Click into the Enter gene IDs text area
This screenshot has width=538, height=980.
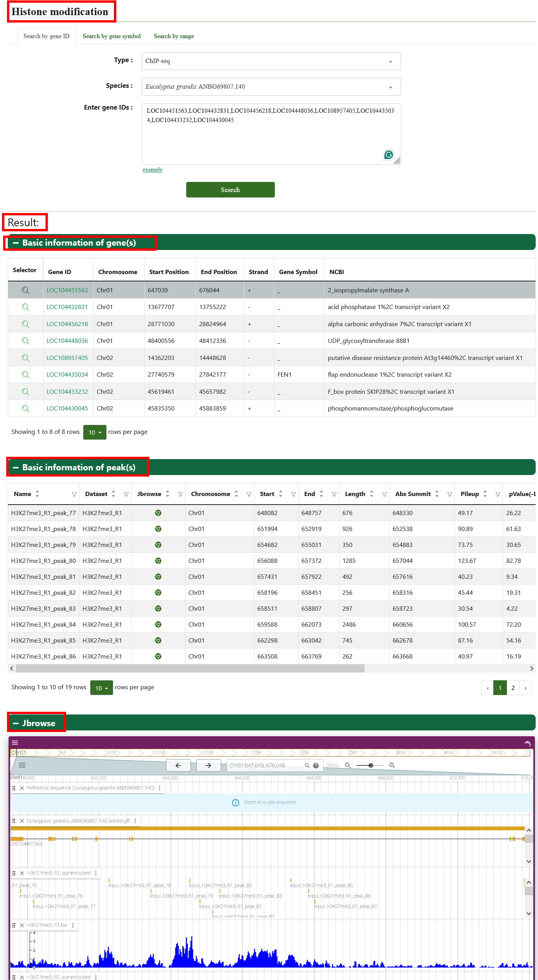[271, 134]
